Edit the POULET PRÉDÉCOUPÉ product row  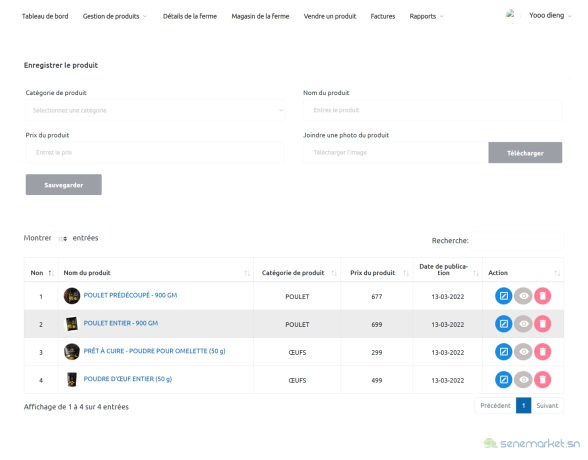click(x=503, y=296)
